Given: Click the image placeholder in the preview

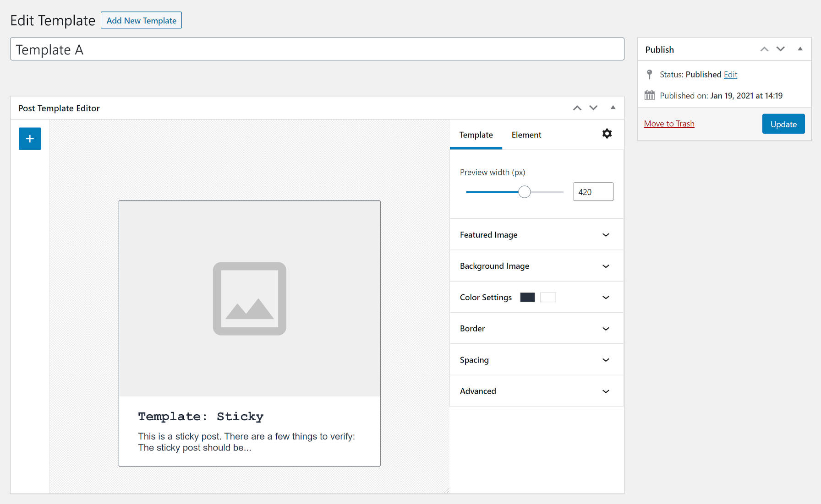Looking at the screenshot, I should [x=249, y=299].
